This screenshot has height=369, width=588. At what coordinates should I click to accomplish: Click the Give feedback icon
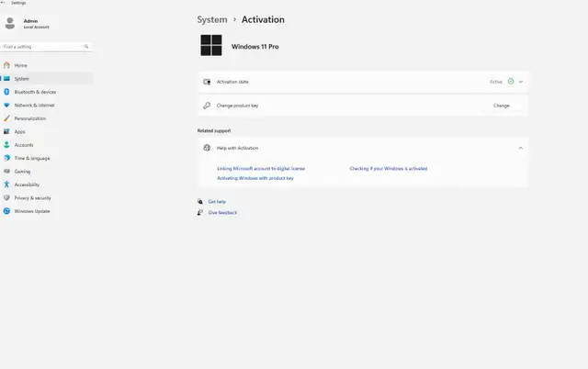[x=200, y=212]
